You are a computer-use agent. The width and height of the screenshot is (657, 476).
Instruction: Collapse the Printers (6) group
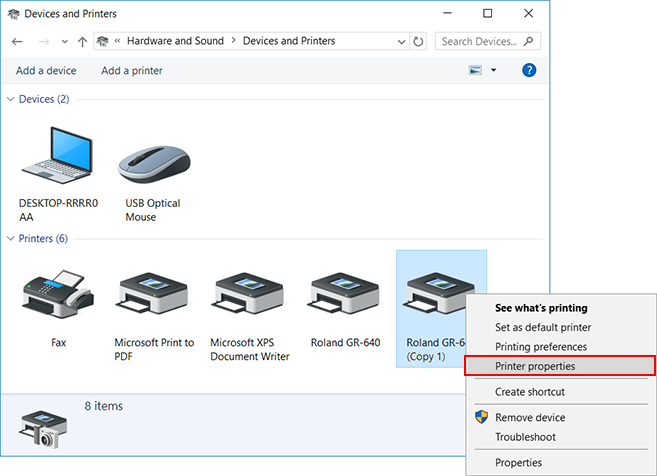point(11,238)
